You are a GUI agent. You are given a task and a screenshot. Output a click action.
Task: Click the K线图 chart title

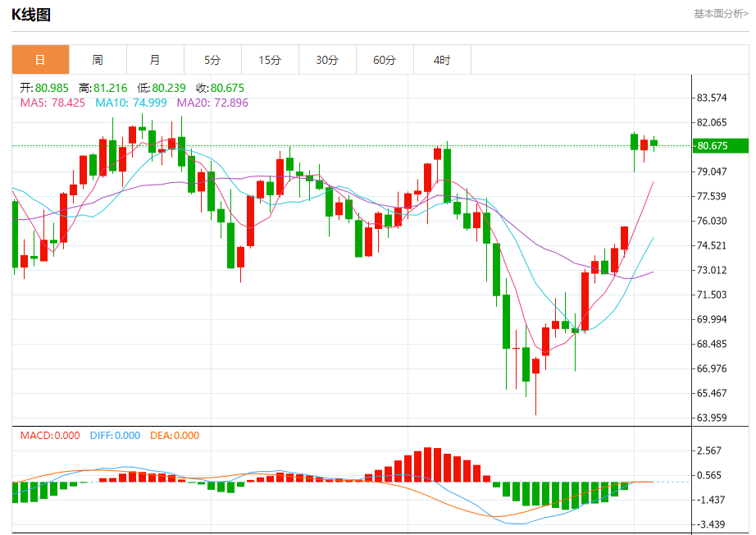pos(31,15)
